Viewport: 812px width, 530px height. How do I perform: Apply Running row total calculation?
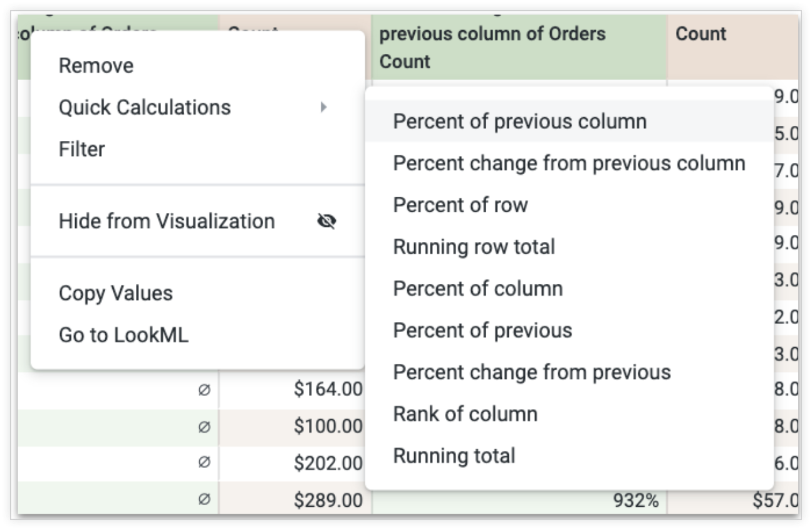(x=474, y=247)
